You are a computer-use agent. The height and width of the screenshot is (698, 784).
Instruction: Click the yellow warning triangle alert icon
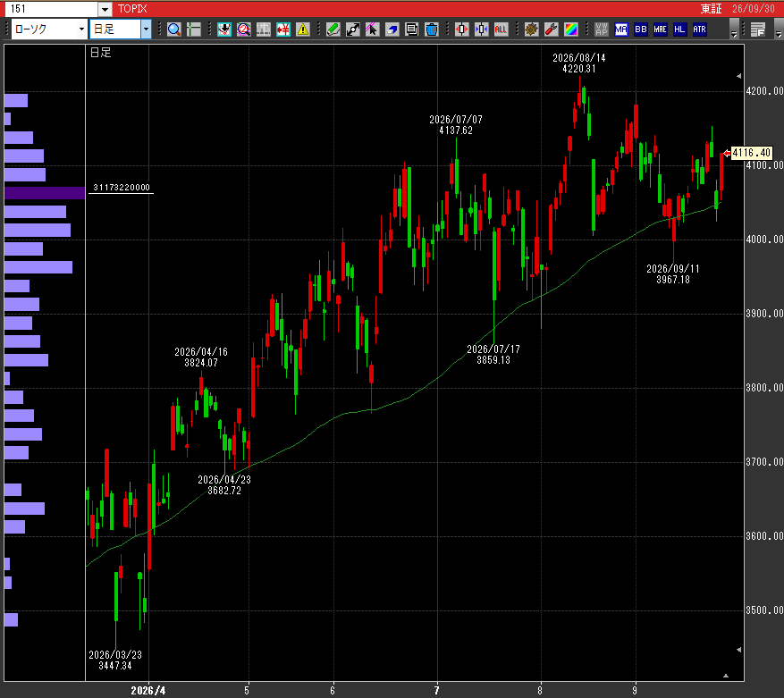302,29
